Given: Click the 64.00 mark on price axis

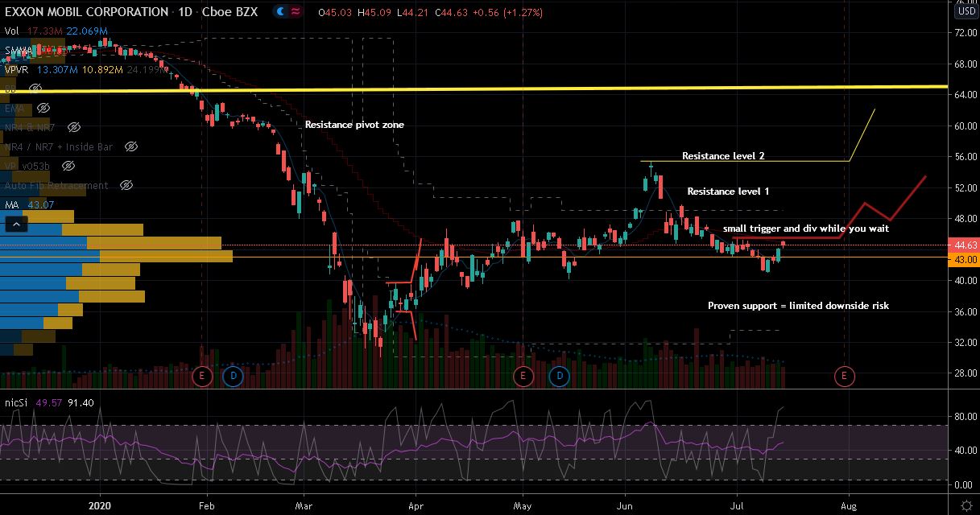Looking at the screenshot, I should [966, 95].
